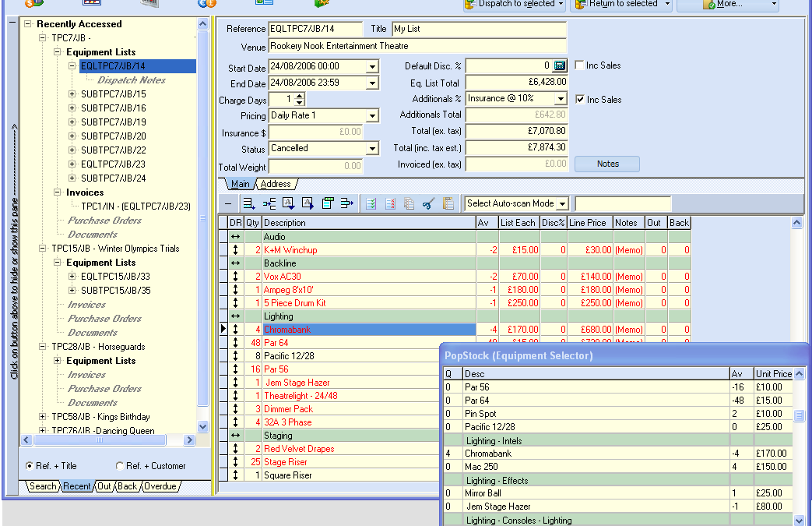Image resolution: width=812 pixels, height=526 pixels.
Task: Click the copy pages icon in toolbar
Action: point(409,203)
